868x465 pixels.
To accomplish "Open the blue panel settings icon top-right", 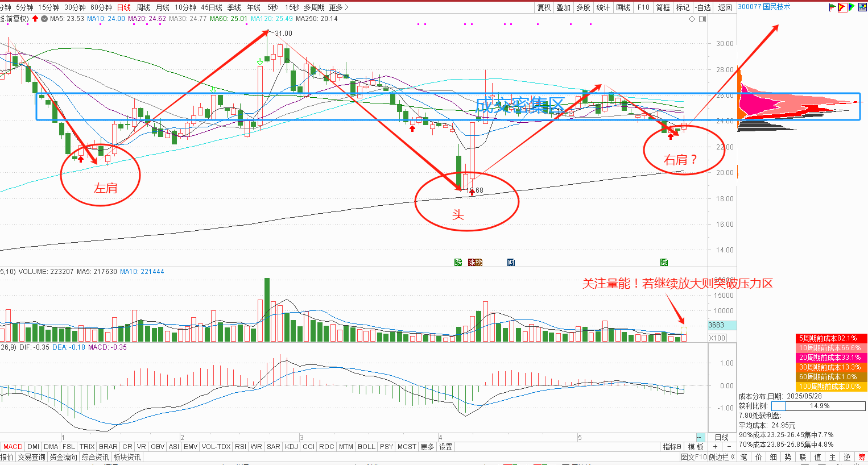I will [862, 7].
